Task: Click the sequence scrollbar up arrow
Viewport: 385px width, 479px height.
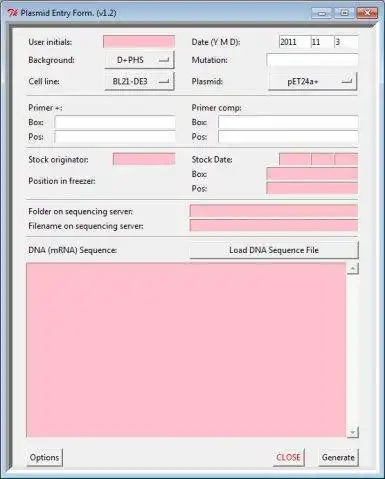Action: tap(353, 268)
